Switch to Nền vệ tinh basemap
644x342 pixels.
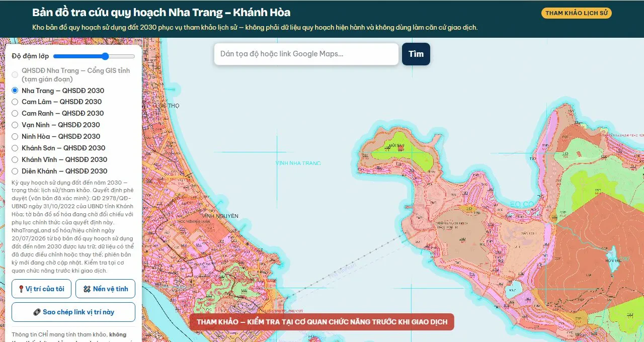(x=105, y=289)
